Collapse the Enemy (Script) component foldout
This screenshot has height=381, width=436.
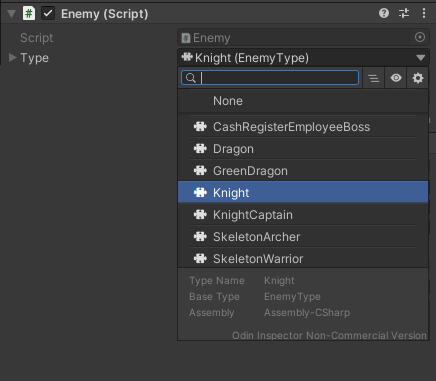tap(11, 14)
